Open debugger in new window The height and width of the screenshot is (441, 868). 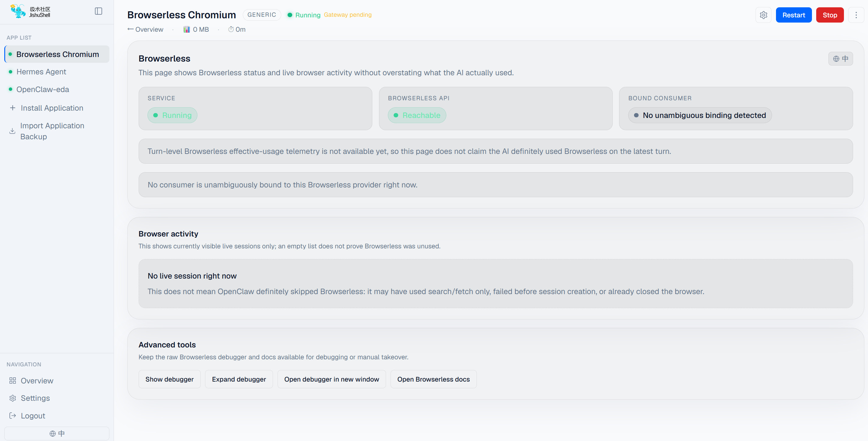coord(331,379)
